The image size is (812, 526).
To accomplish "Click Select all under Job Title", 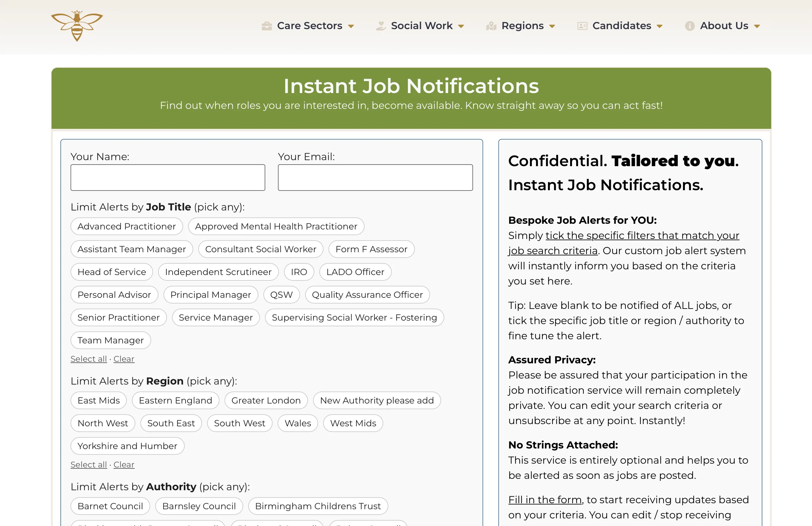I will click(89, 359).
